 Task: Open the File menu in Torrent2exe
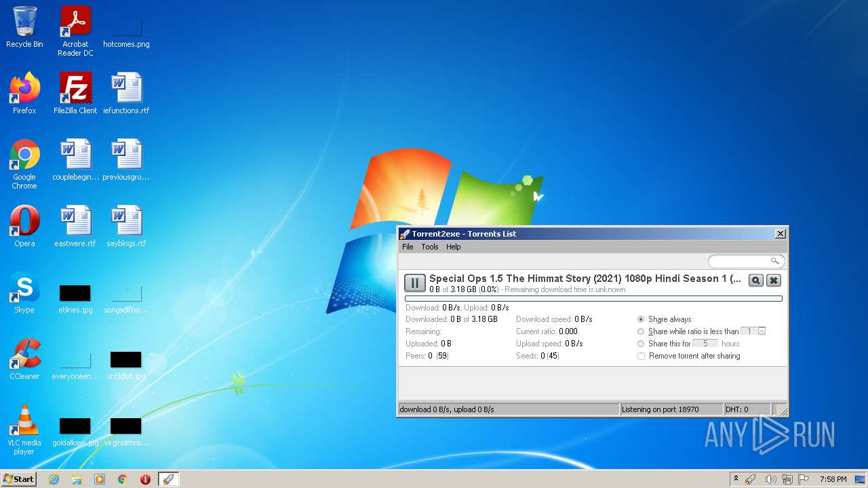point(408,247)
